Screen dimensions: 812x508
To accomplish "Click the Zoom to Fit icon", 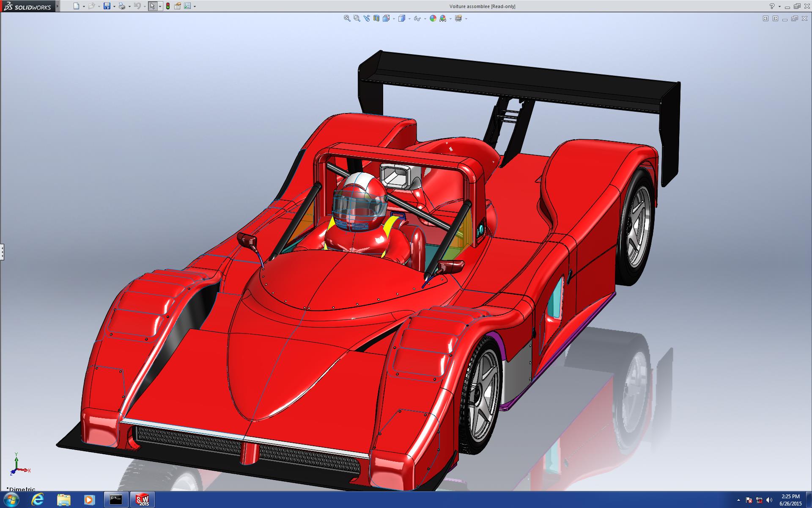I will [347, 18].
